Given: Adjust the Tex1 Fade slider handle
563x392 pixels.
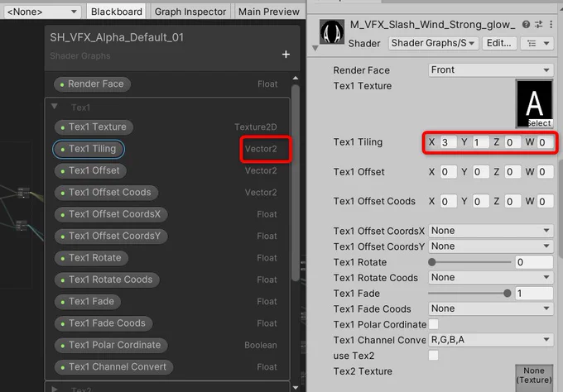Looking at the screenshot, I should point(507,294).
